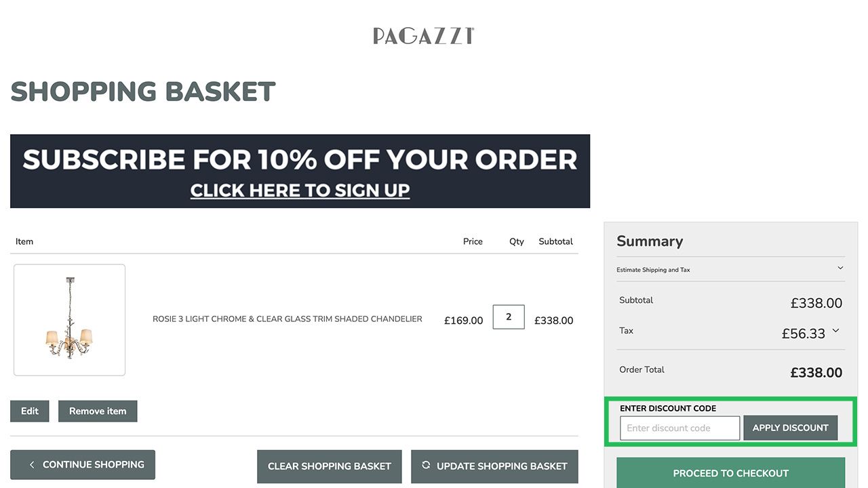Remove the item from the basket
868x488 pixels.
[98, 411]
